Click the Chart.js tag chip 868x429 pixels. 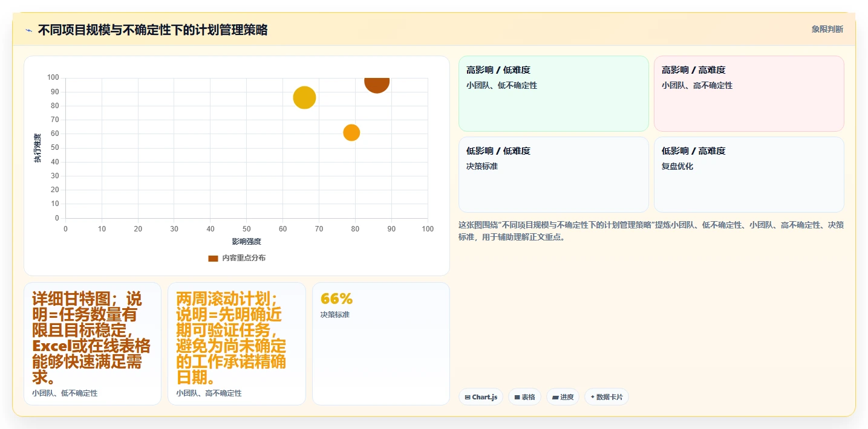click(481, 397)
